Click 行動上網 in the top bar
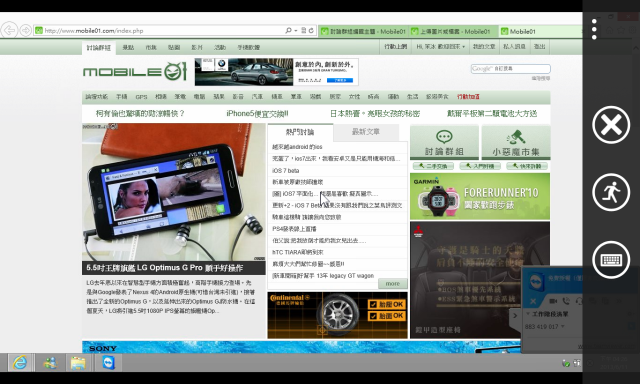 coord(396,47)
